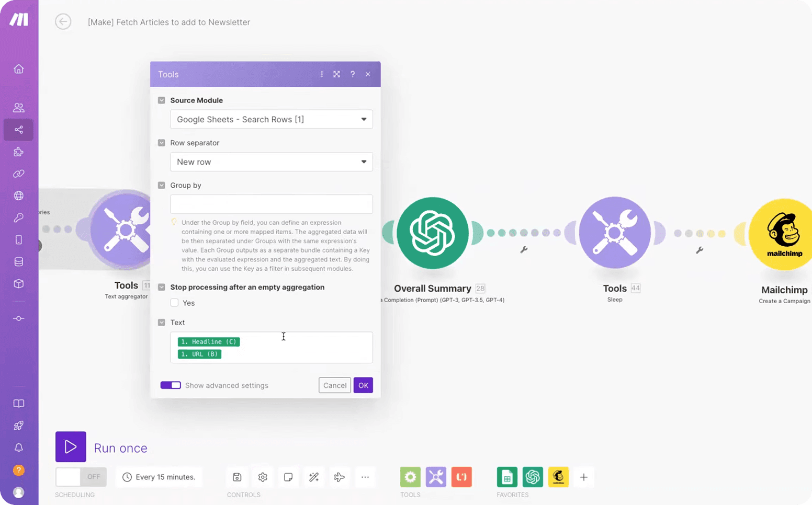Click the save scenario icon in controls
The width and height of the screenshot is (812, 505).
click(x=237, y=477)
